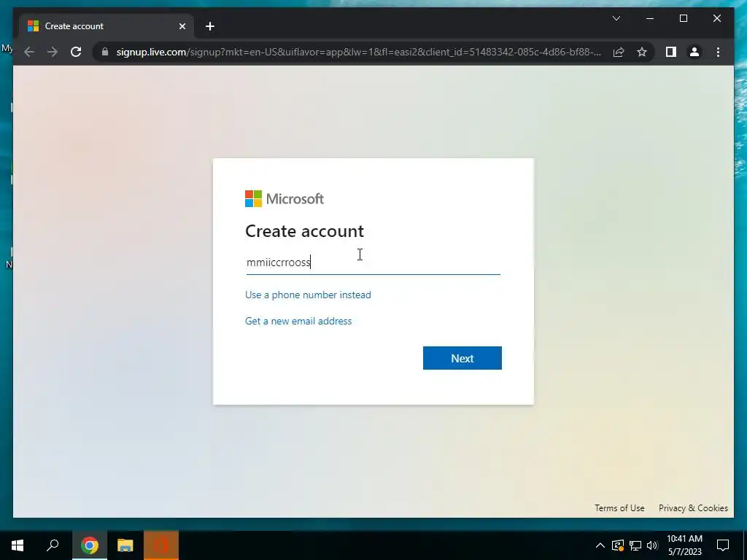Open volume control tray icon

pyautogui.click(x=652, y=545)
